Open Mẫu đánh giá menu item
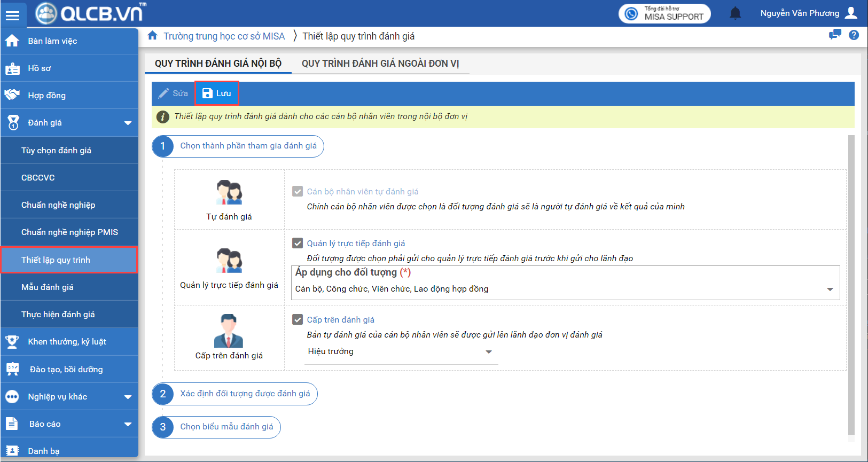 48,287
